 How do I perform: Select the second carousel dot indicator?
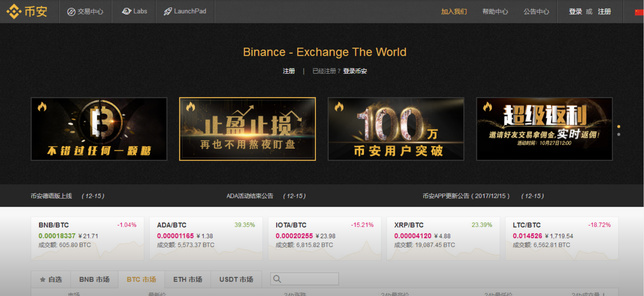click(x=619, y=134)
